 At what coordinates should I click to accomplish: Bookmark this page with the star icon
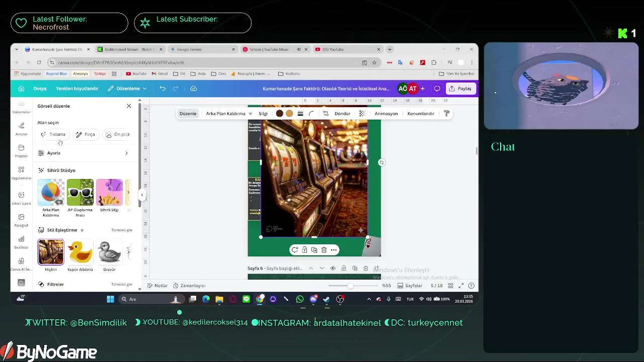click(x=374, y=63)
